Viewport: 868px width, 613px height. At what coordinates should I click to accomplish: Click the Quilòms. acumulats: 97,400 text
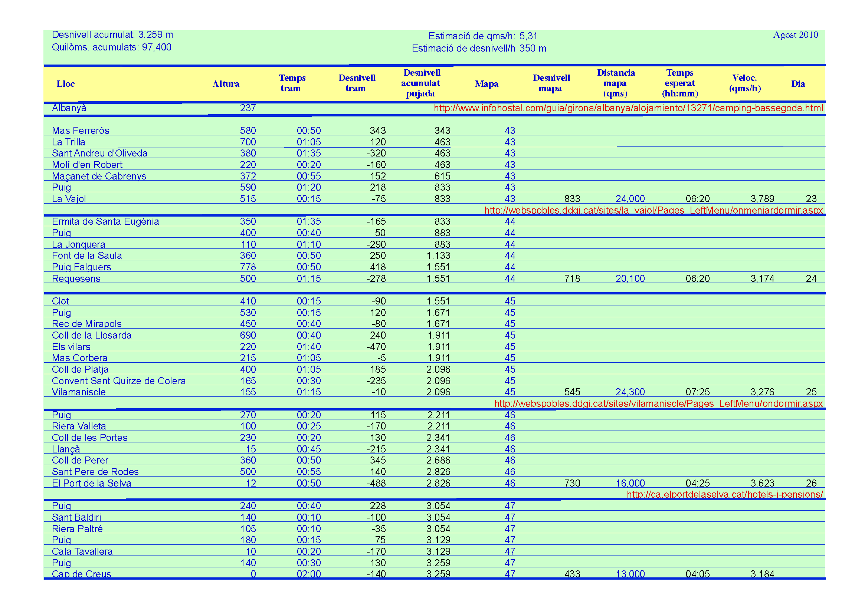[112, 47]
